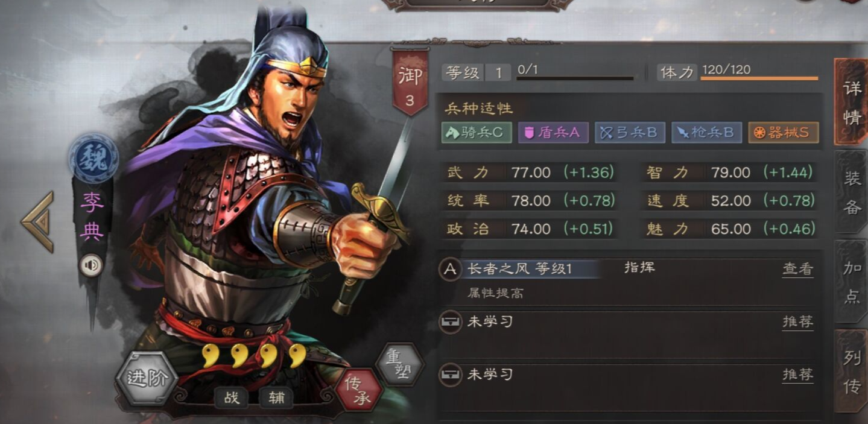The width and height of the screenshot is (868, 424).
Task: Tap the 器械S troop aptitude tag
Action: (784, 133)
